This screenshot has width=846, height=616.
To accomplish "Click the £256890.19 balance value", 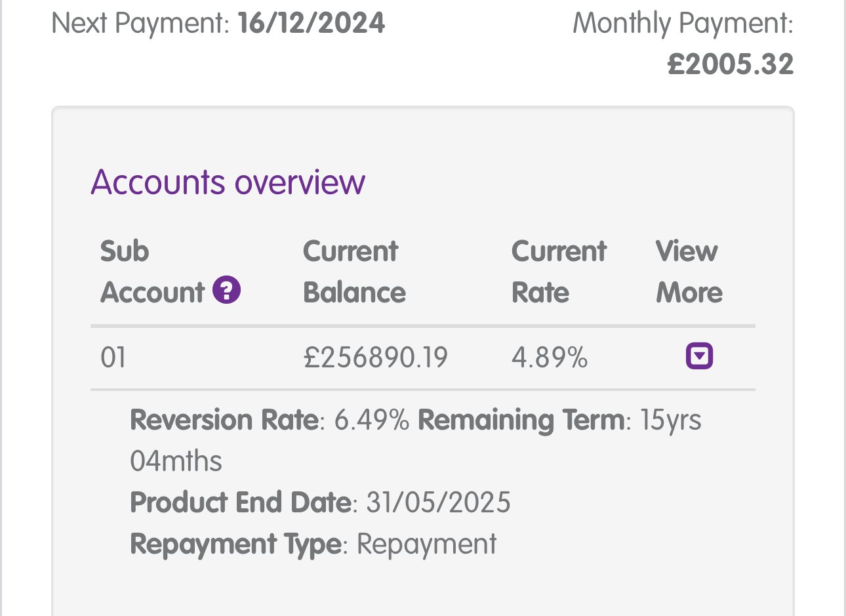I will 375,358.
